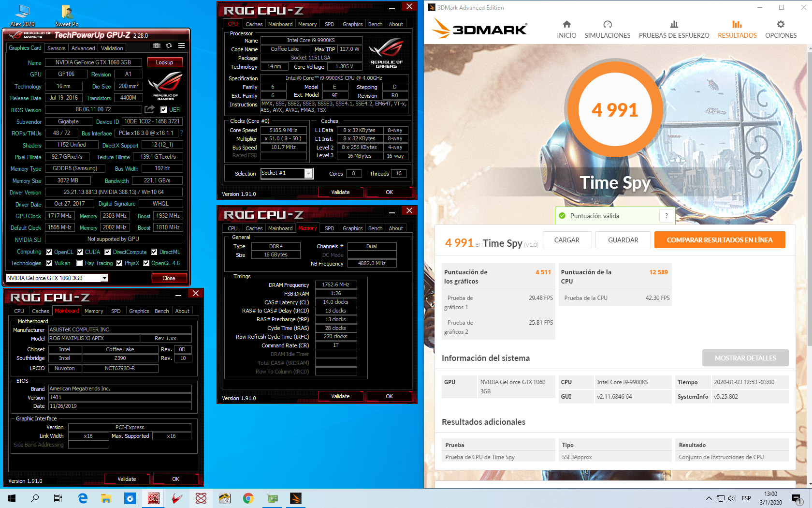812x508 pixels.
Task: Click Validate in CPU tab CPU-Z window
Action: point(340,192)
